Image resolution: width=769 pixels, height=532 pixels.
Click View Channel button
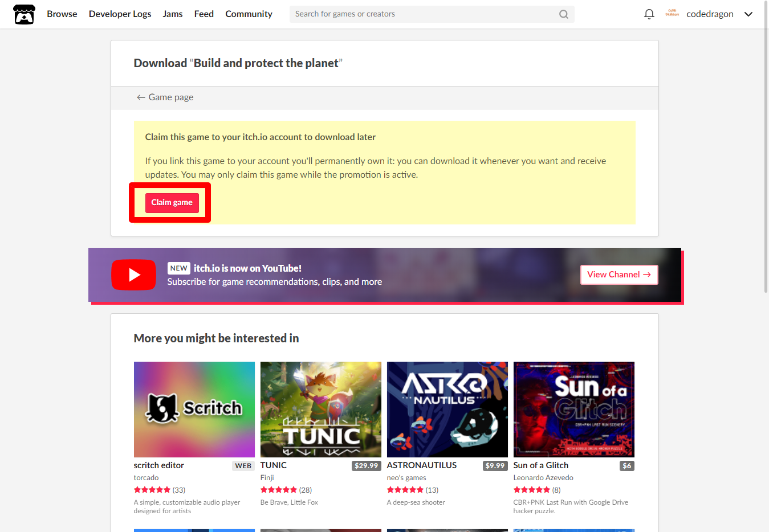pyautogui.click(x=619, y=275)
